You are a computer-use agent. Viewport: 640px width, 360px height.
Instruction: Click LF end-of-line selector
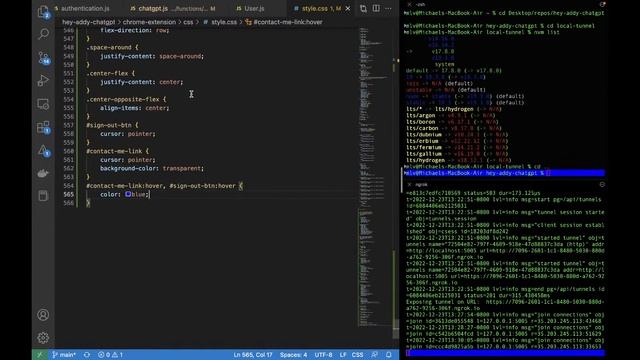[x=343, y=355]
